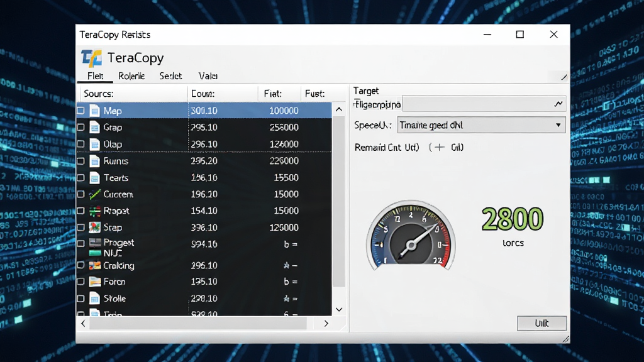Click the vertical scrollbar thumb in file list
This screenshot has width=644, height=362.
pos(339,202)
